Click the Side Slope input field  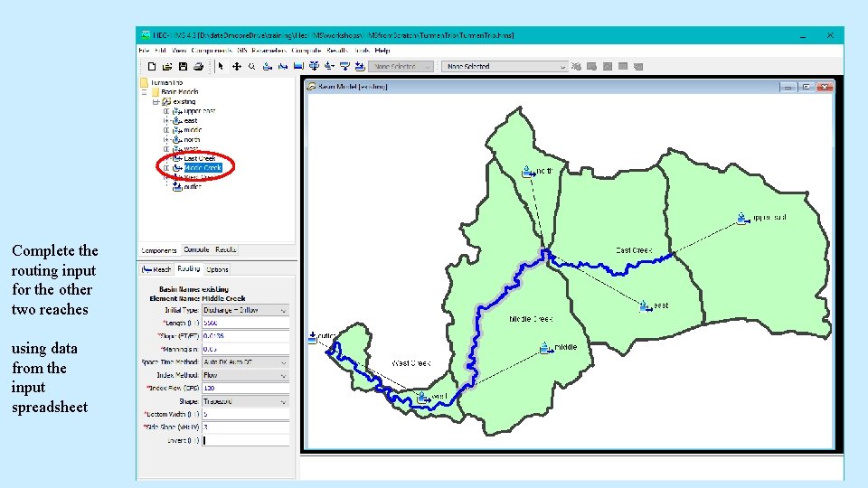click(245, 427)
